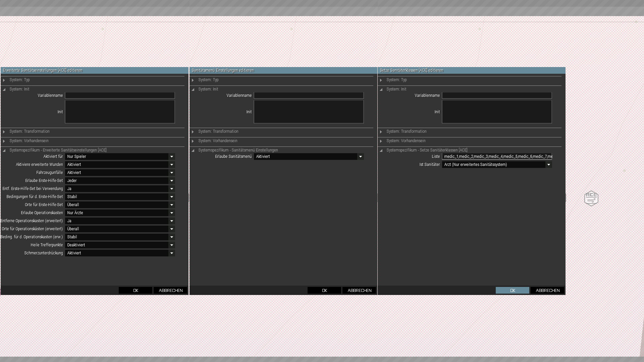
Task: Open Aktiviere erweiterte Wunden dropdown
Action: coord(120,165)
